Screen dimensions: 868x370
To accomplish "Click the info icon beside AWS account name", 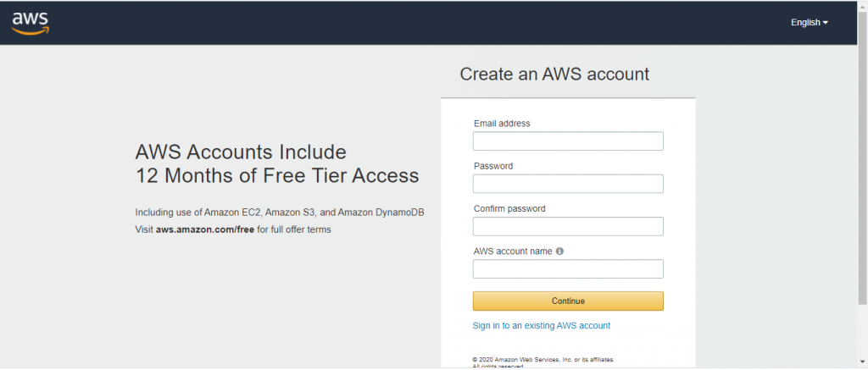I will pyautogui.click(x=559, y=251).
